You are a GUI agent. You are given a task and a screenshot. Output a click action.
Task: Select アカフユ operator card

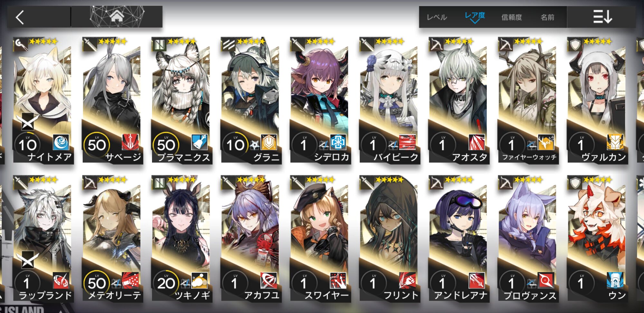tap(250, 239)
